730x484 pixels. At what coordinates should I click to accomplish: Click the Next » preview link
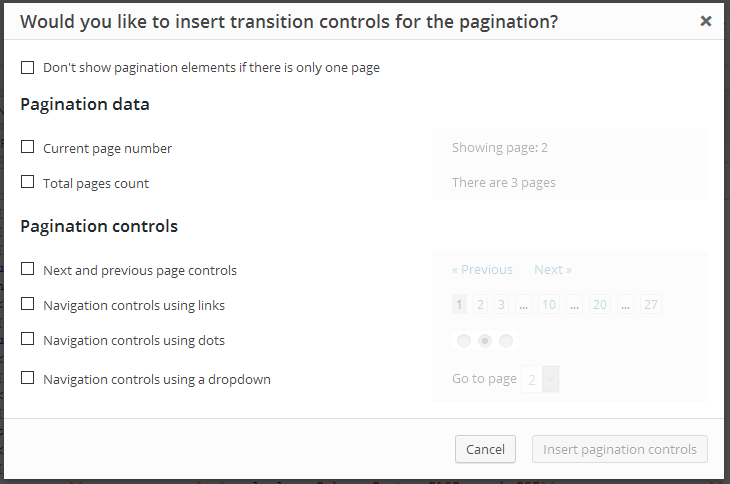pos(553,269)
